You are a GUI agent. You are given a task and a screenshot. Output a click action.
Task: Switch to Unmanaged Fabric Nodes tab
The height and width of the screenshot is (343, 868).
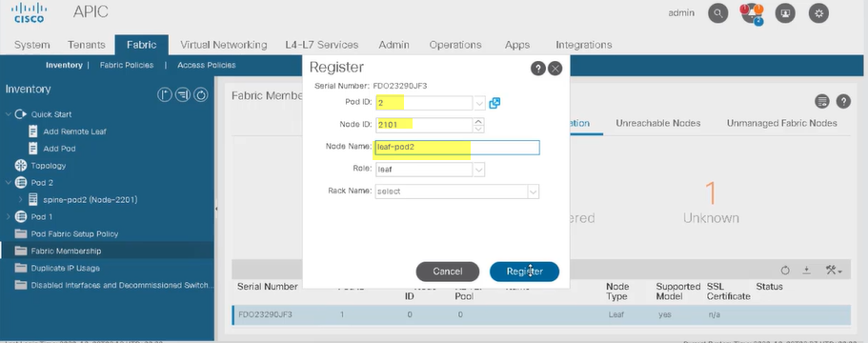[781, 123]
